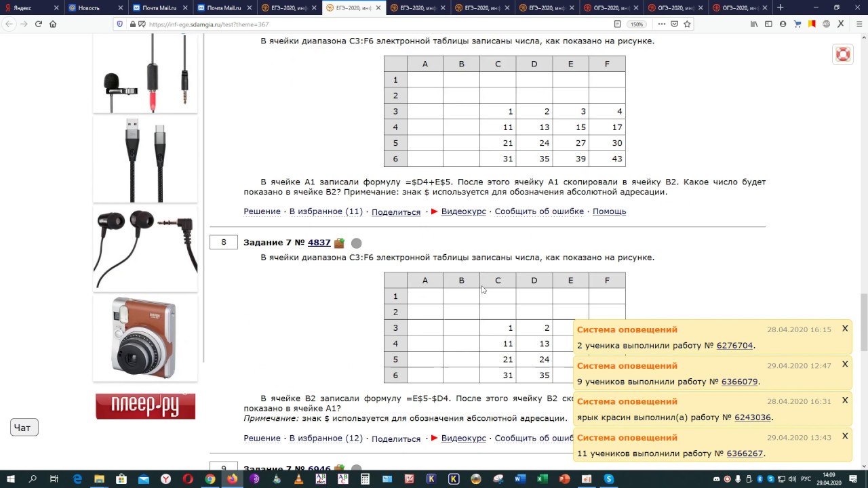This screenshot has width=868, height=488.
Task: Open the task number 4837 link
Action: click(319, 243)
